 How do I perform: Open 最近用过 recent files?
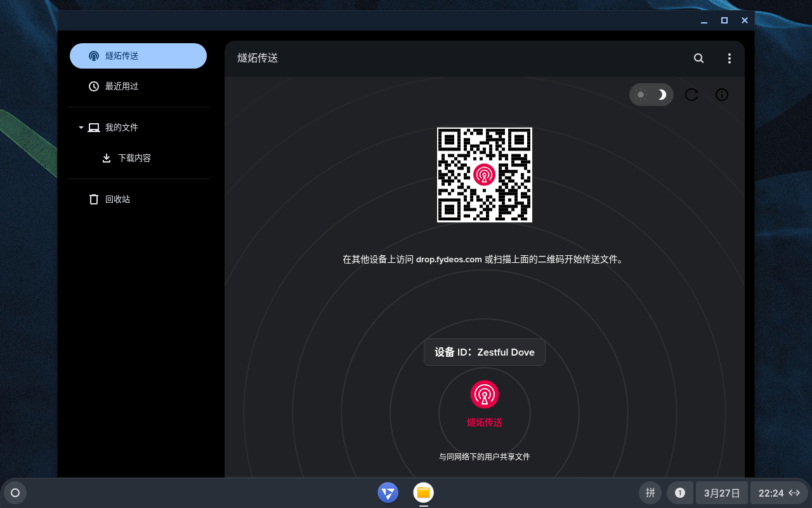click(x=122, y=86)
